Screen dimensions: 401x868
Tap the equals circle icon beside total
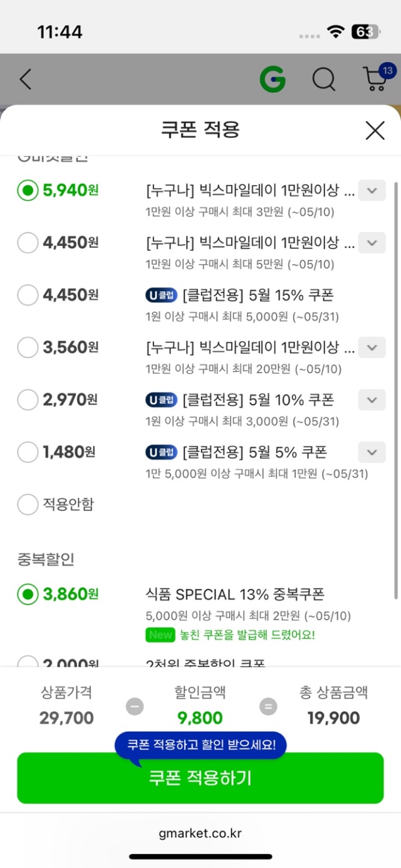[268, 707]
